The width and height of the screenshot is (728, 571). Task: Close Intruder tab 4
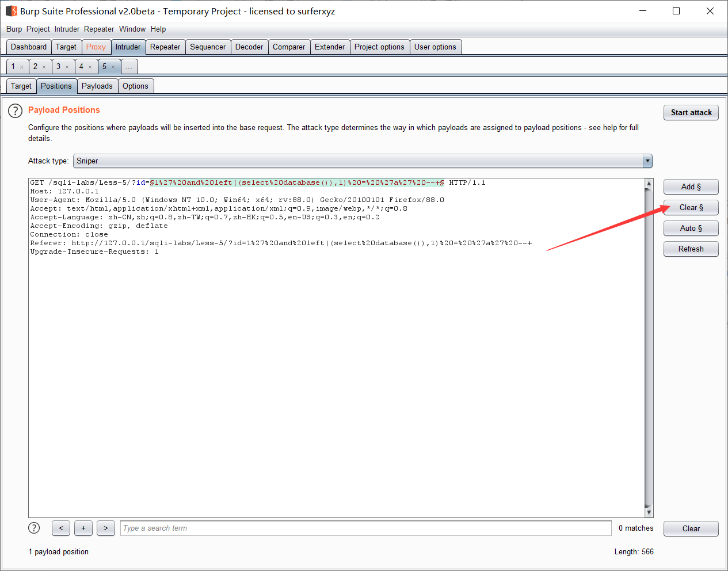(90, 67)
